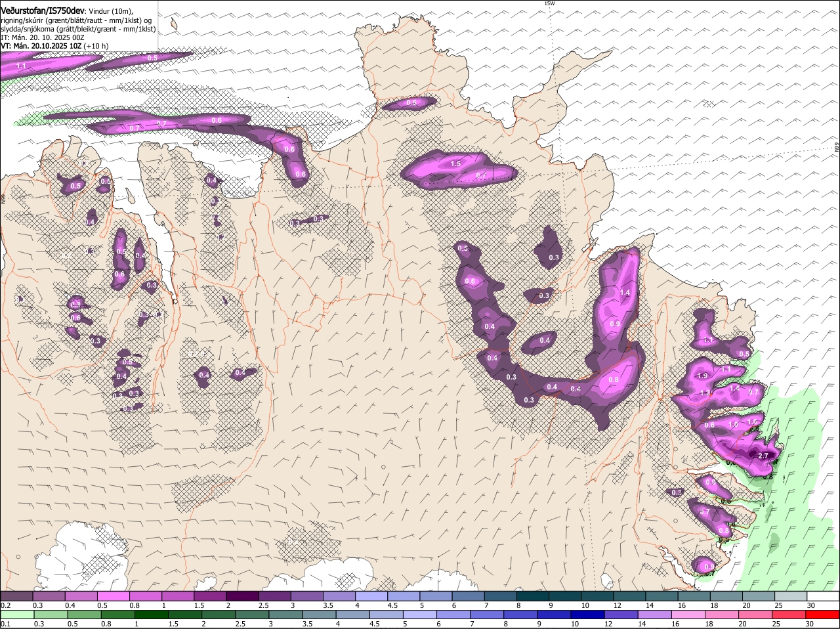This screenshot has height=629, width=840.
Task: Click the 1.9 value label in the eastern fjords
Action: click(x=702, y=376)
